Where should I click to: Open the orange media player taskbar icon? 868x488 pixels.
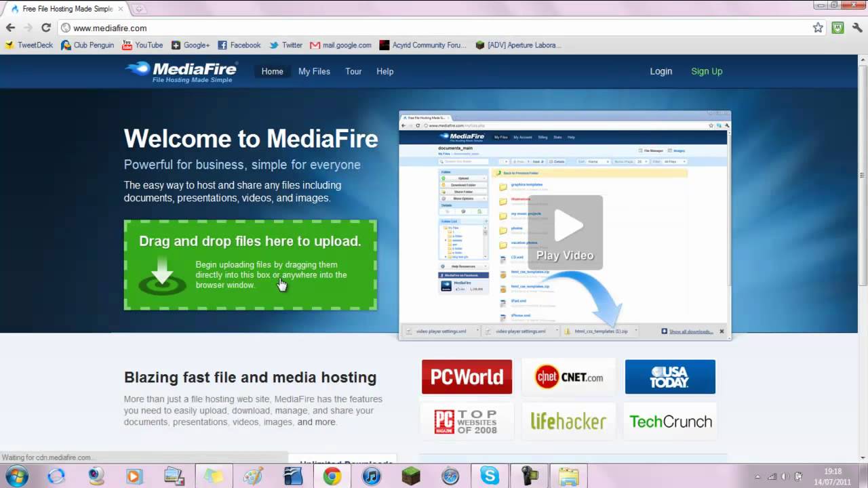[134, 476]
